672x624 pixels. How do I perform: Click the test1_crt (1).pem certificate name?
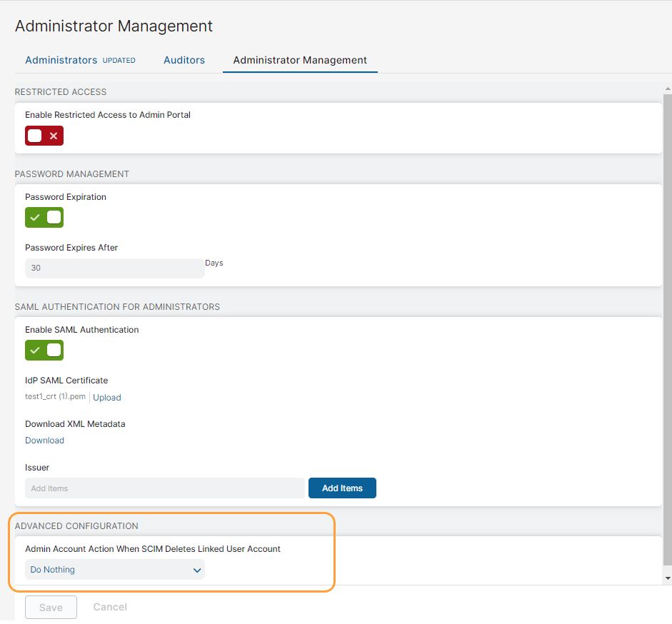point(55,397)
